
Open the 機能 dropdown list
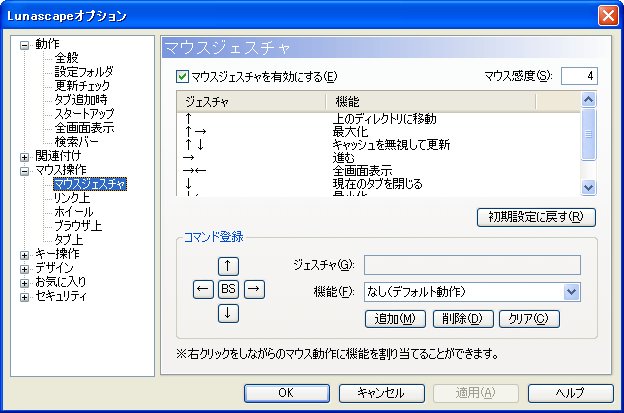pos(571,292)
